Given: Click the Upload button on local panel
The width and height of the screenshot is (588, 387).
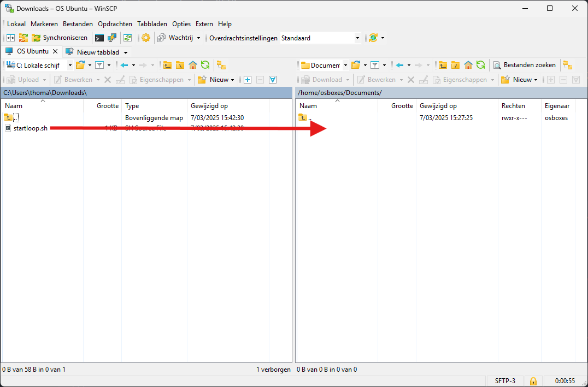Looking at the screenshot, I should pyautogui.click(x=25, y=79).
